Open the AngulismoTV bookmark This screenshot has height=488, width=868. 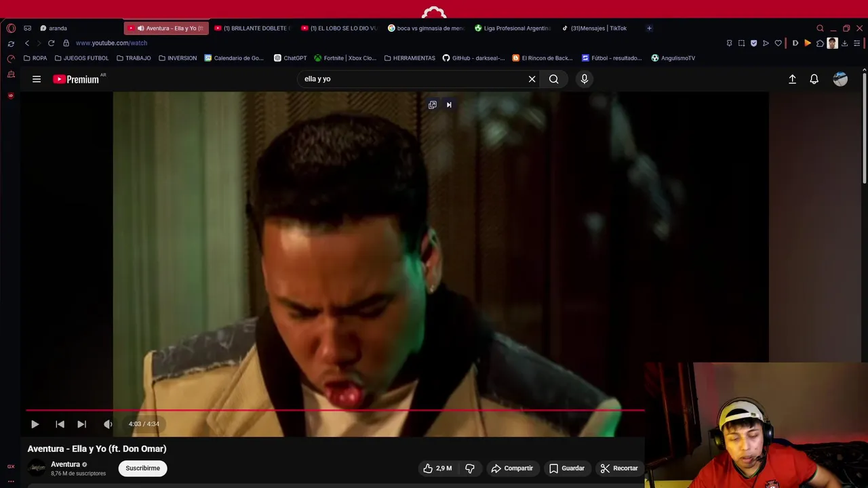click(673, 58)
